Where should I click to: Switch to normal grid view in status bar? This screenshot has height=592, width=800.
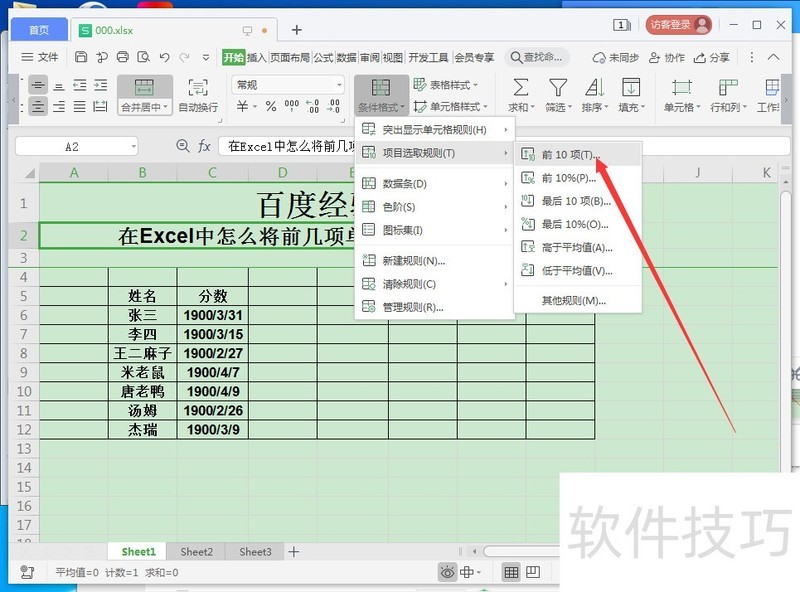tap(511, 572)
